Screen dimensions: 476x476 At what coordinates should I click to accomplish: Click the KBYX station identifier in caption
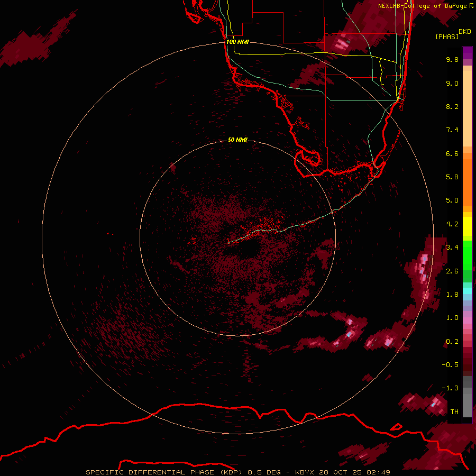coord(305,472)
